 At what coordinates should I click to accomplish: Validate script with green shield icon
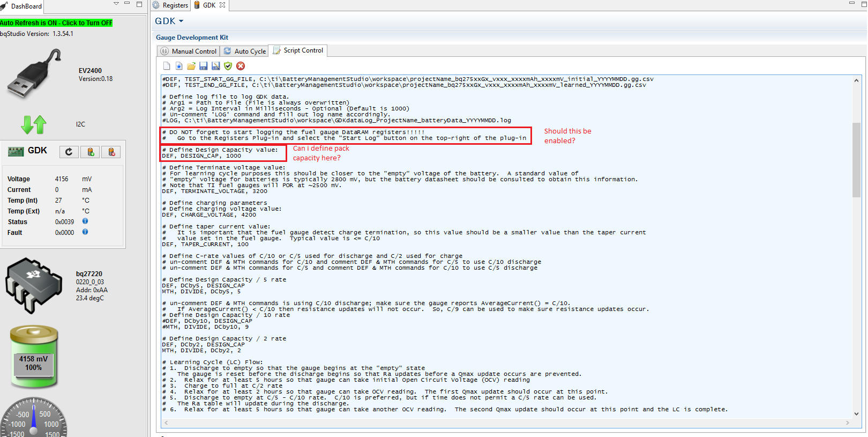point(228,66)
